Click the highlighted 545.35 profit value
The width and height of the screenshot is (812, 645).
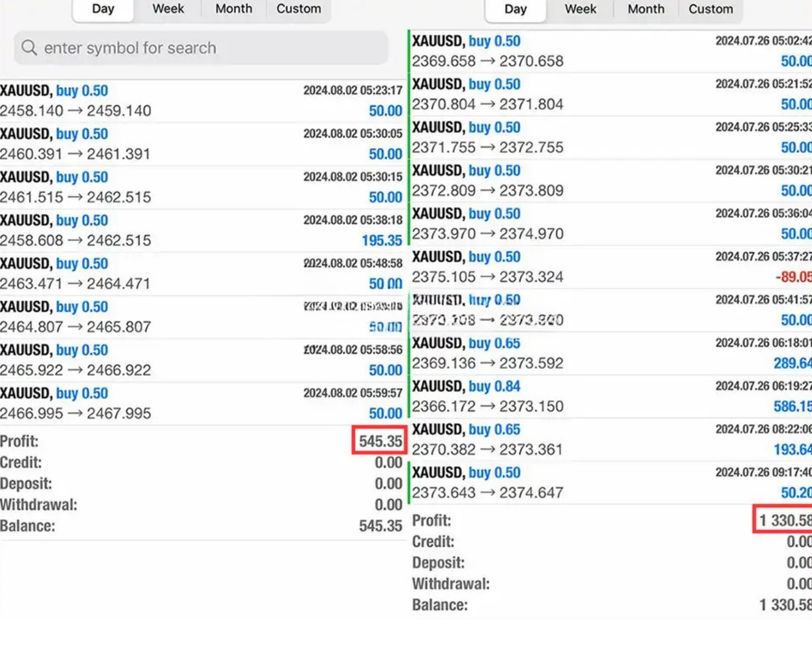(x=380, y=441)
